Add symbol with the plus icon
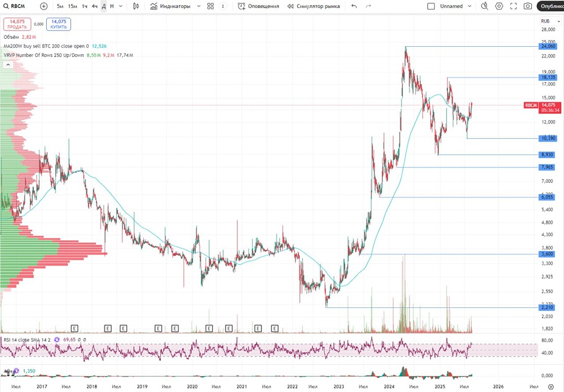This screenshot has height=392, width=564. point(43,6)
